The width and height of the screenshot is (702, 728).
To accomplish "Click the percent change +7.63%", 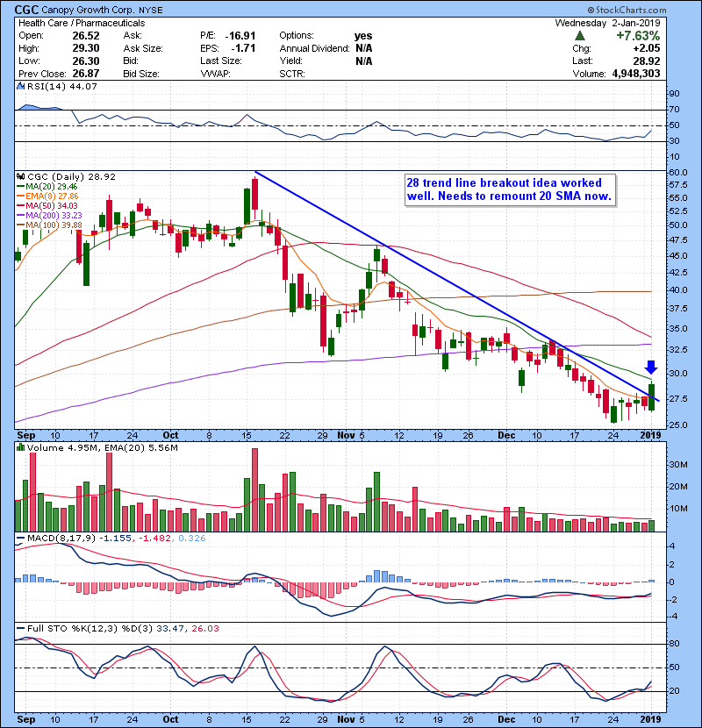I will [638, 36].
